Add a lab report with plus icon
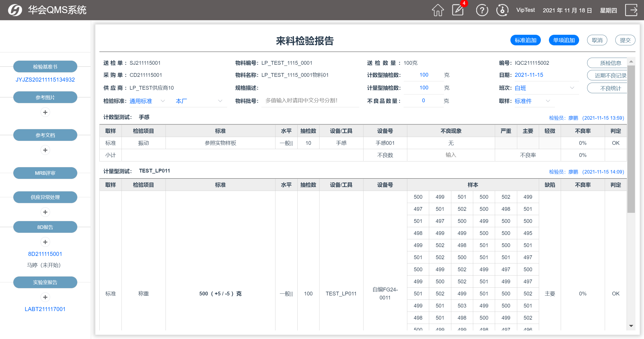The image size is (644, 339). tap(45, 297)
